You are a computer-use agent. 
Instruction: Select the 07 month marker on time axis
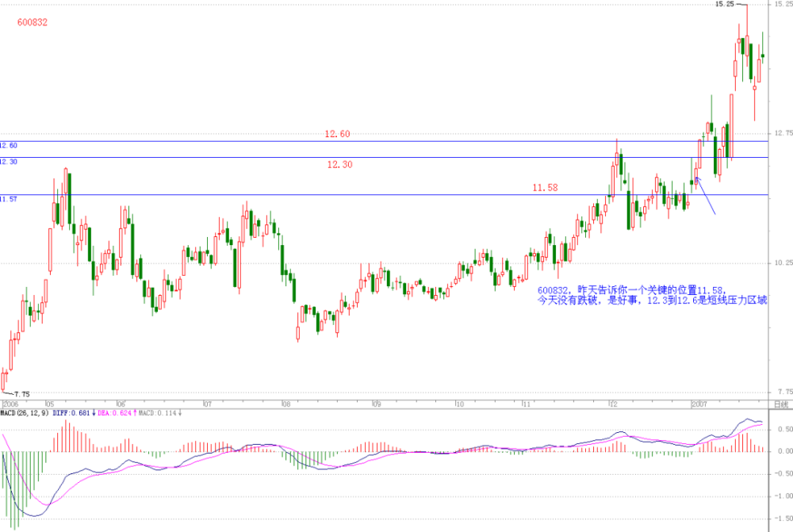207,404
